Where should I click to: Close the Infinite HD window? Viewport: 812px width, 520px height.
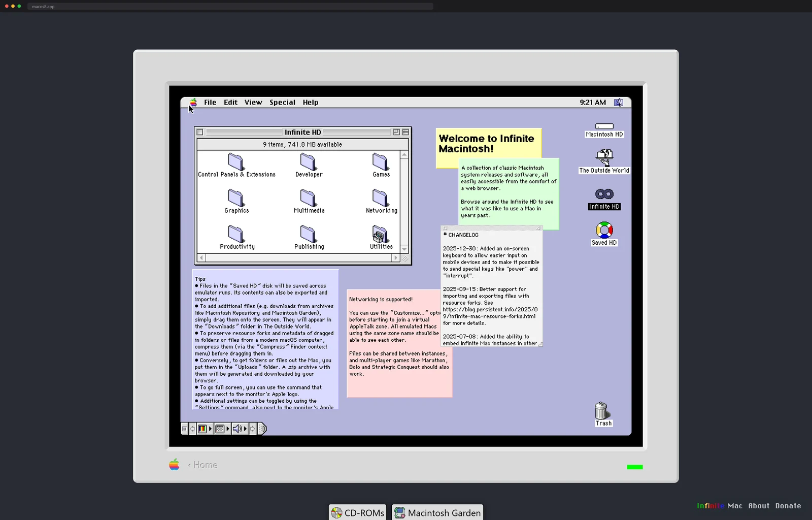pos(200,132)
